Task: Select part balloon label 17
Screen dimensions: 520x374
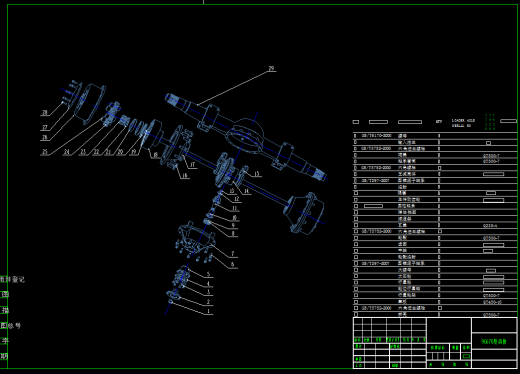Action: pyautogui.click(x=192, y=164)
